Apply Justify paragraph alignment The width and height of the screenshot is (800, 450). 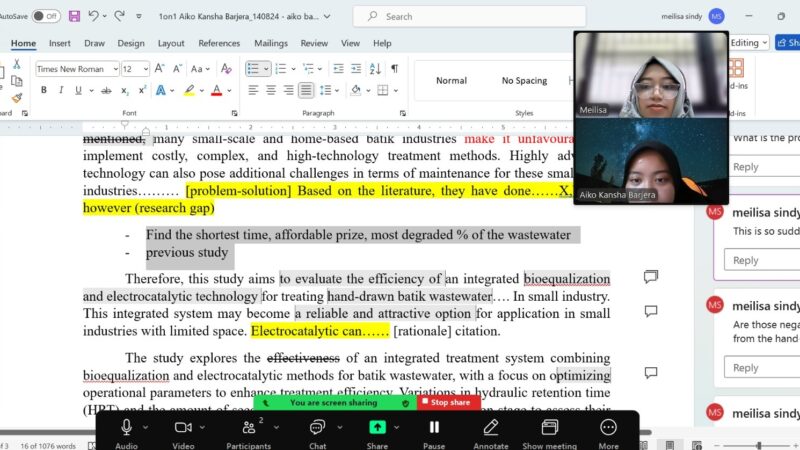coord(306,90)
